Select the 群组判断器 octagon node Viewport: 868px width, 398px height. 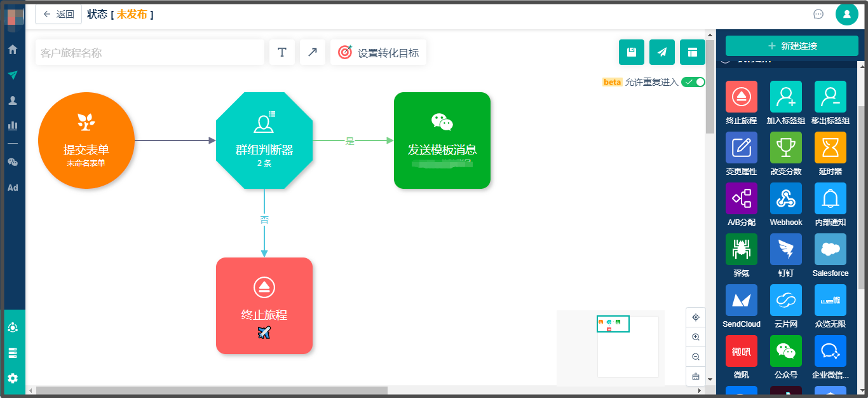[264, 141]
